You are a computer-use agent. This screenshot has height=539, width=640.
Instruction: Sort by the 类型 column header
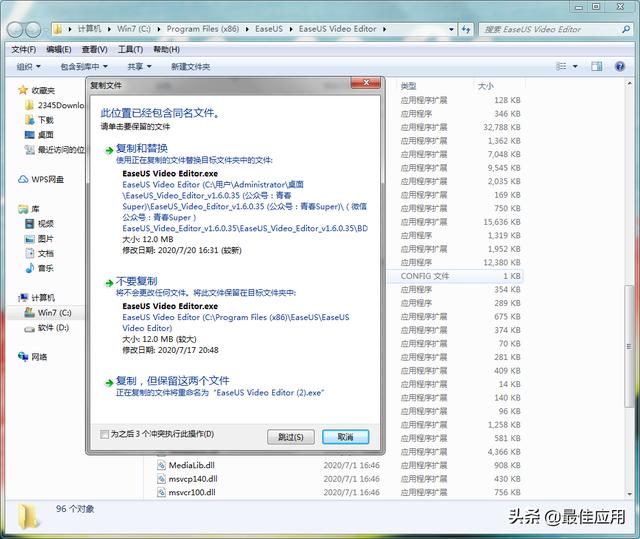tap(408, 86)
